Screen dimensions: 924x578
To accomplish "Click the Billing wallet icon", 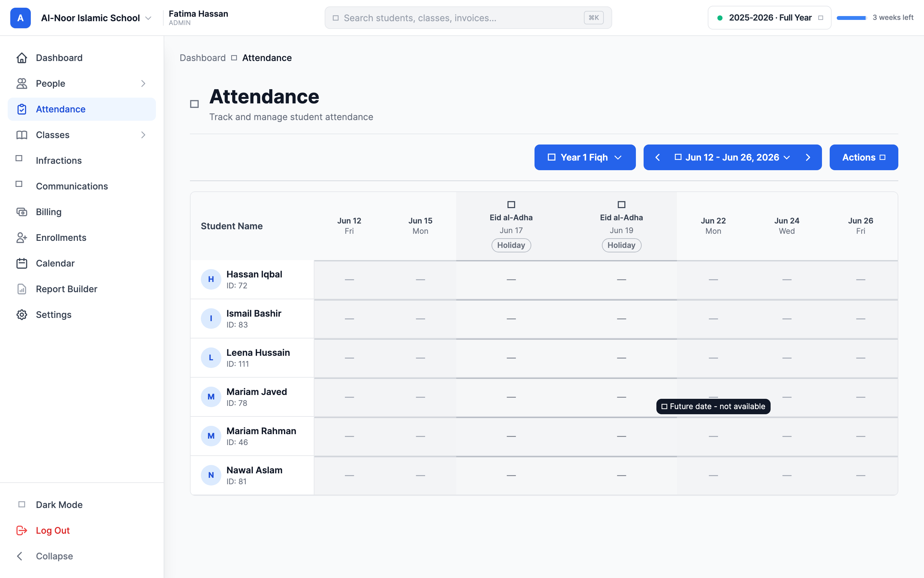I will point(22,212).
